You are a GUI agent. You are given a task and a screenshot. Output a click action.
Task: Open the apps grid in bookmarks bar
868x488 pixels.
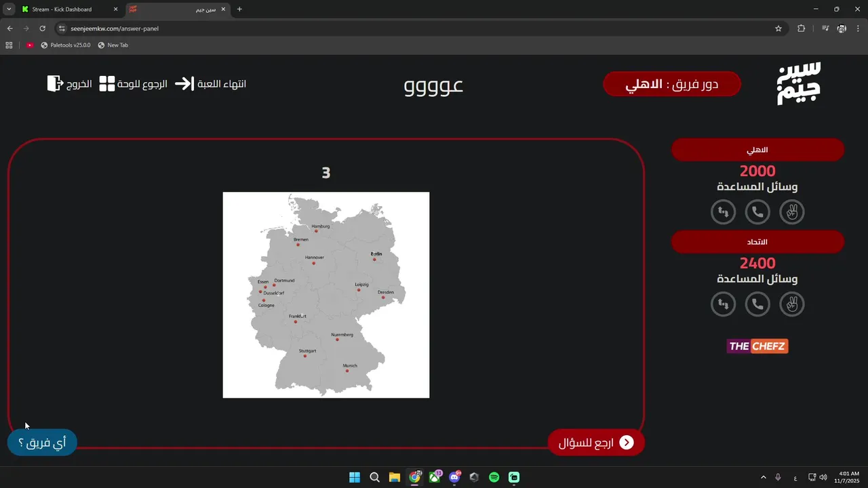(9, 45)
